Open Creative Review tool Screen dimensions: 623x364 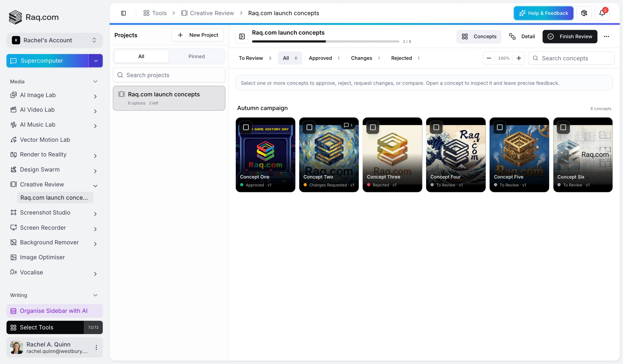click(42, 184)
